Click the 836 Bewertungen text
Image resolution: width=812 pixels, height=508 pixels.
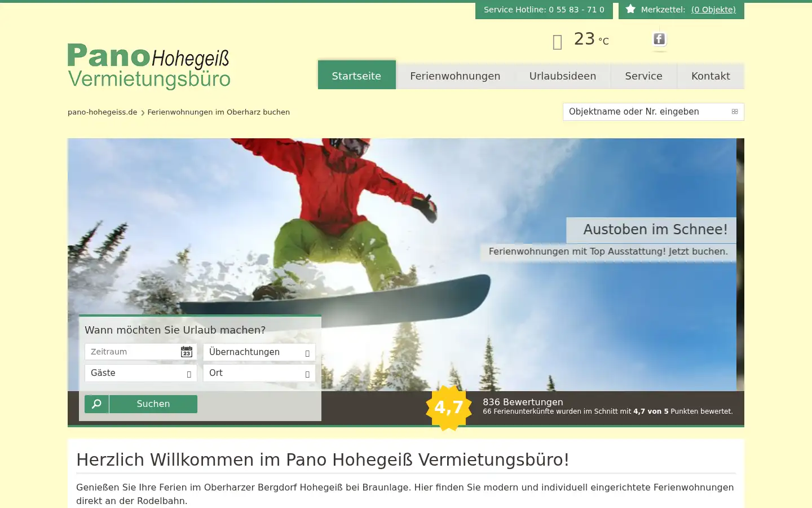523,402
